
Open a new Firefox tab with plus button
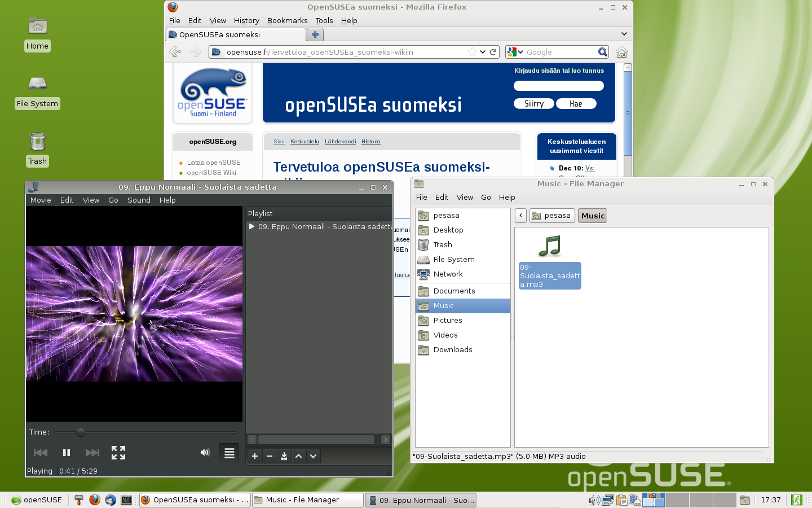315,34
